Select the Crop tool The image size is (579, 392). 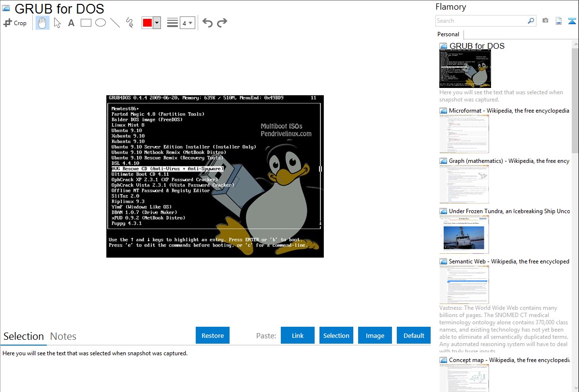[15, 23]
